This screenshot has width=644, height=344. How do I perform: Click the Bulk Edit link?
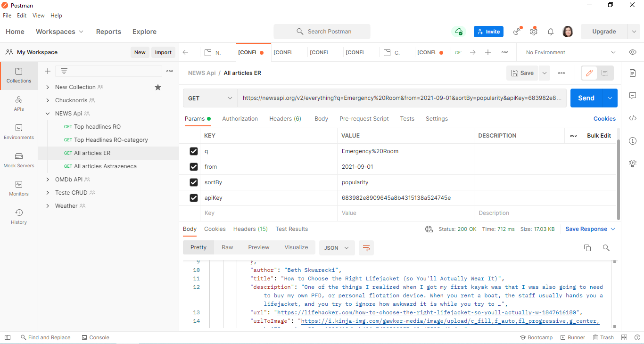(x=599, y=136)
